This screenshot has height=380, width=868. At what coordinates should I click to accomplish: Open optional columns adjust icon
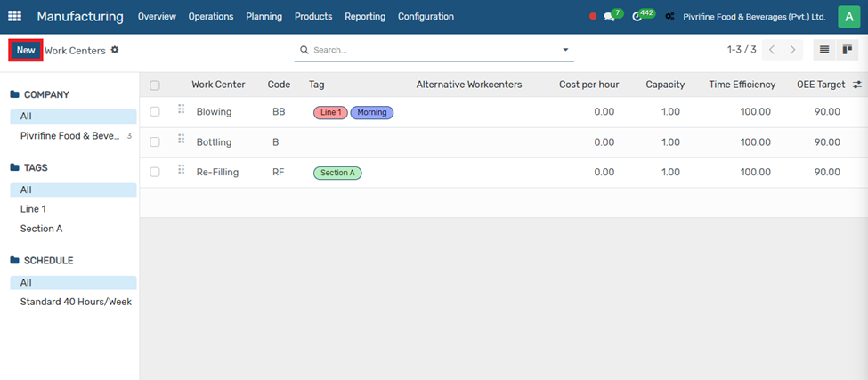(856, 85)
